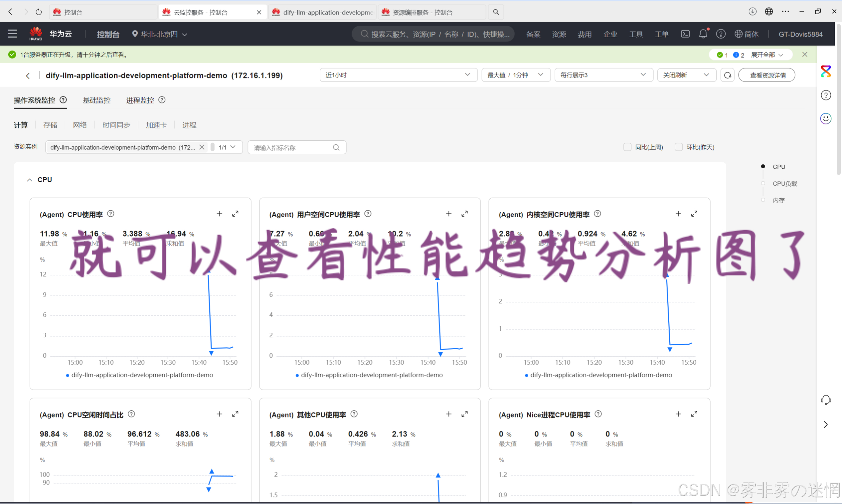The image size is (842, 504).
Task: Switch to 资源编排服务 browser tab
Action: point(431,12)
